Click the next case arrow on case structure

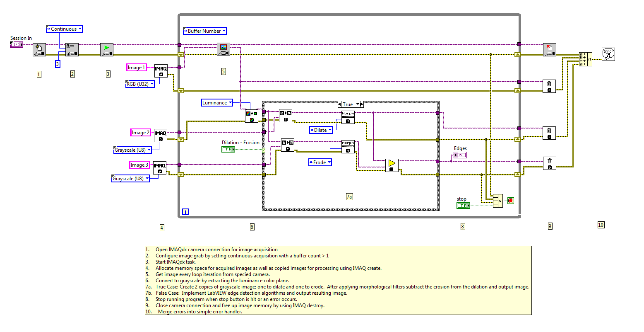pyautogui.click(x=362, y=104)
